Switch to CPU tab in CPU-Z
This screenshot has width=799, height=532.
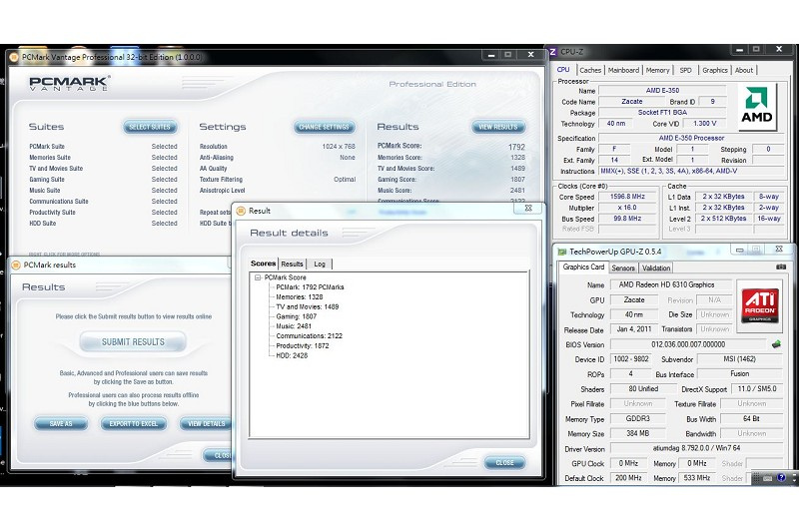(x=563, y=70)
